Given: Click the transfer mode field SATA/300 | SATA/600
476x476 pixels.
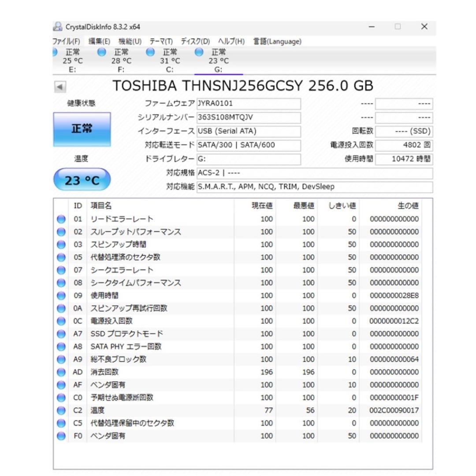Looking at the screenshot, I should 249,145.
